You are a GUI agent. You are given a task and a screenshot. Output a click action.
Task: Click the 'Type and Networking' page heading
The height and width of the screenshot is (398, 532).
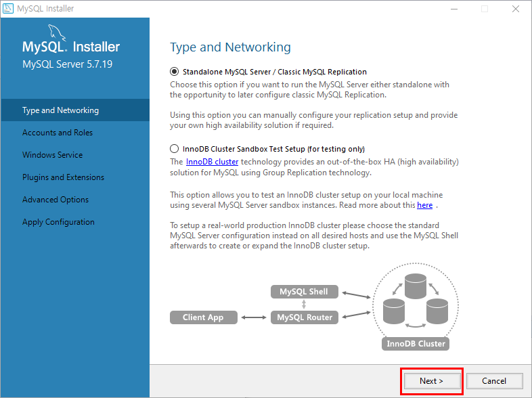230,47
